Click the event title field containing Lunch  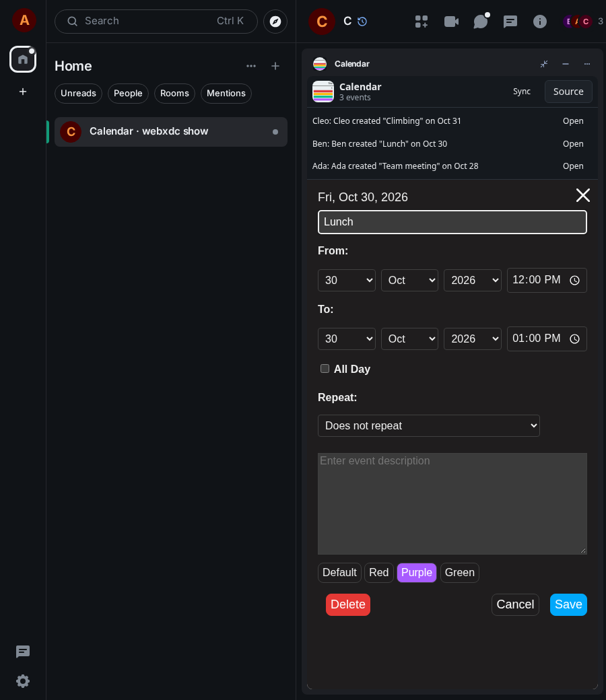click(452, 222)
